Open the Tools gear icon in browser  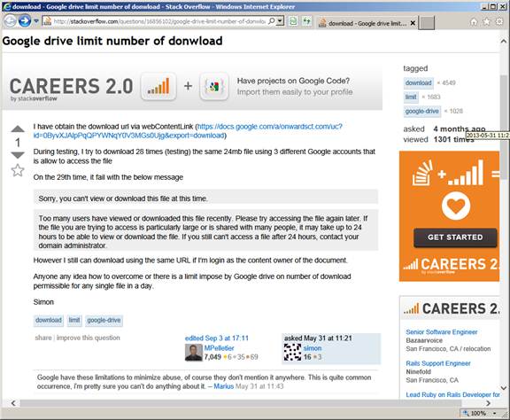499,22
